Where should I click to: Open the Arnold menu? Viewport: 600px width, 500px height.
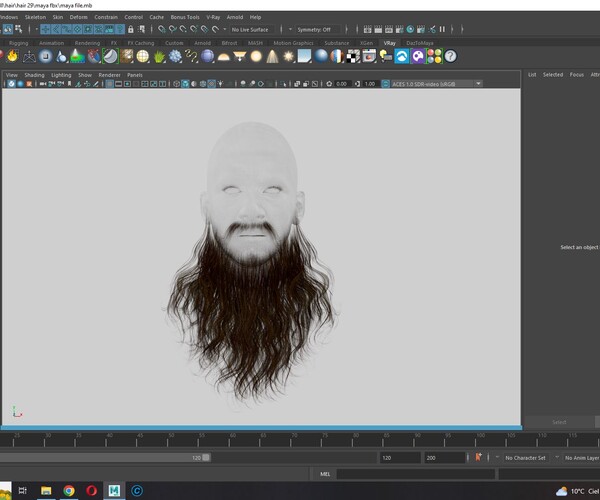(235, 17)
